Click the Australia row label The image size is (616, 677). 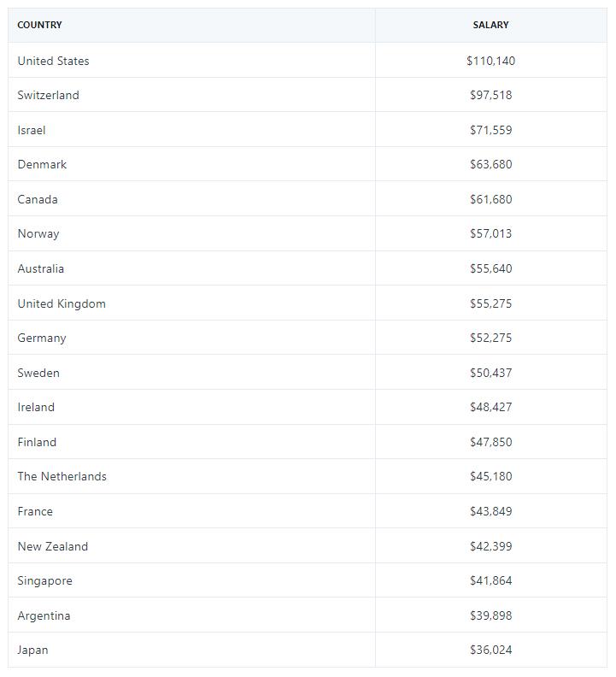[40, 268]
